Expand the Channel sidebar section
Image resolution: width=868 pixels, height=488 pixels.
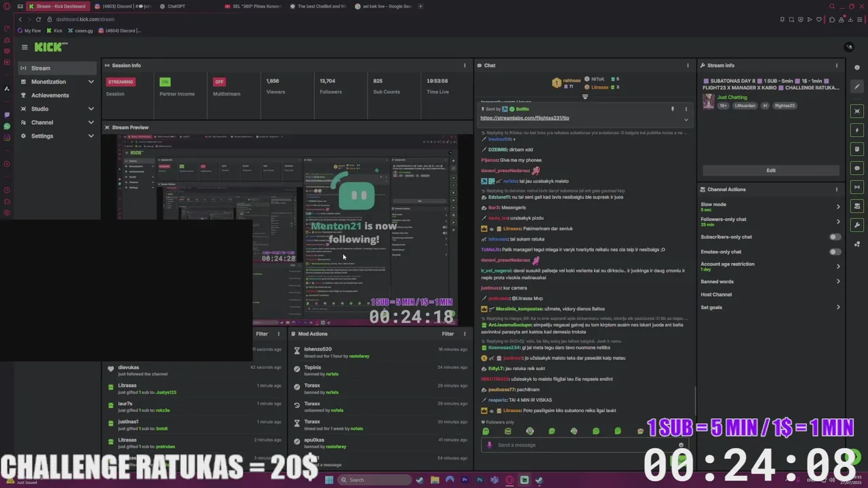tap(57, 122)
